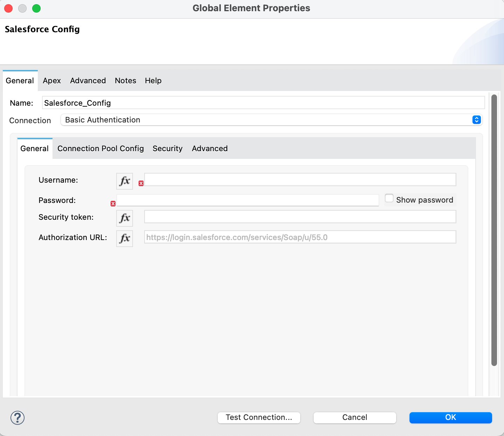Click into the Authorization URL field

(x=300, y=237)
